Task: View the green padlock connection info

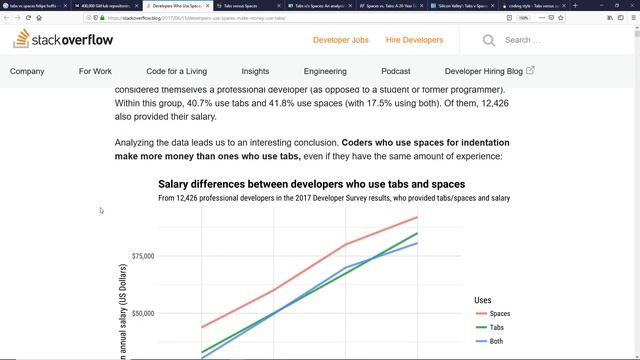Action: click(102, 18)
